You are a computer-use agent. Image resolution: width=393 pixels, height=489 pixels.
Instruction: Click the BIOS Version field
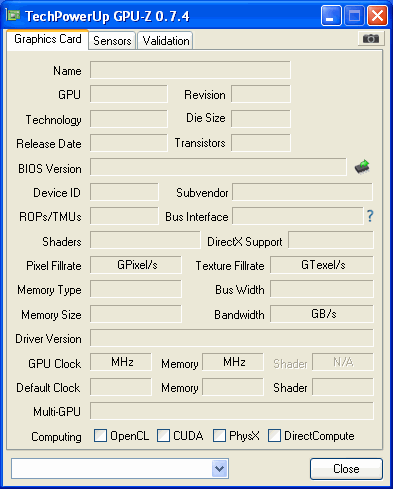[x=218, y=167]
